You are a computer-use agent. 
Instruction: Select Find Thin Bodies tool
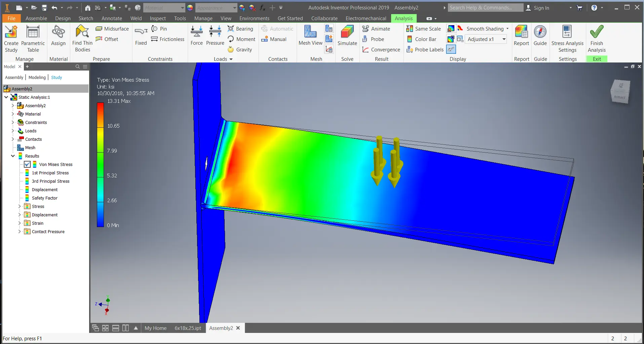tap(82, 39)
